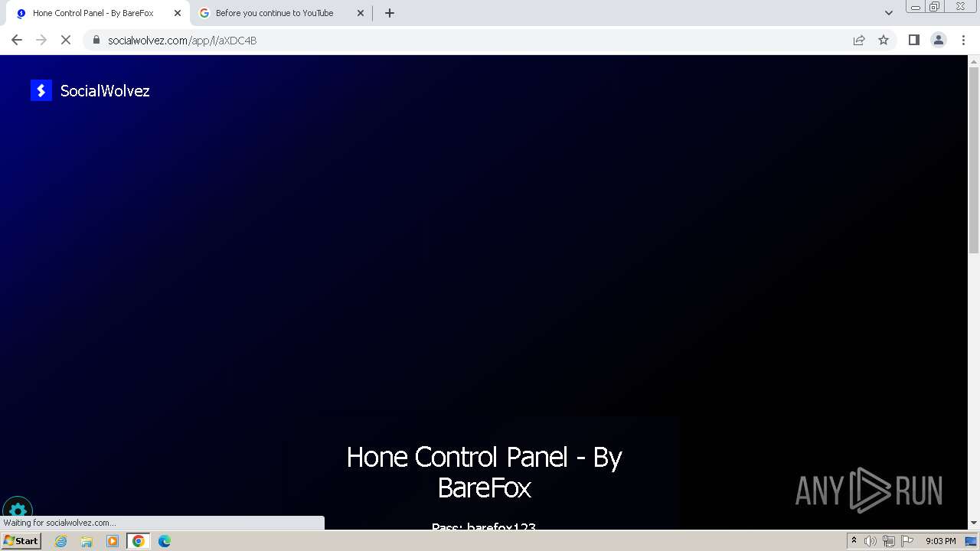This screenshot has height=551, width=980.
Task: Restore the Chrome window size
Action: [x=935, y=6]
